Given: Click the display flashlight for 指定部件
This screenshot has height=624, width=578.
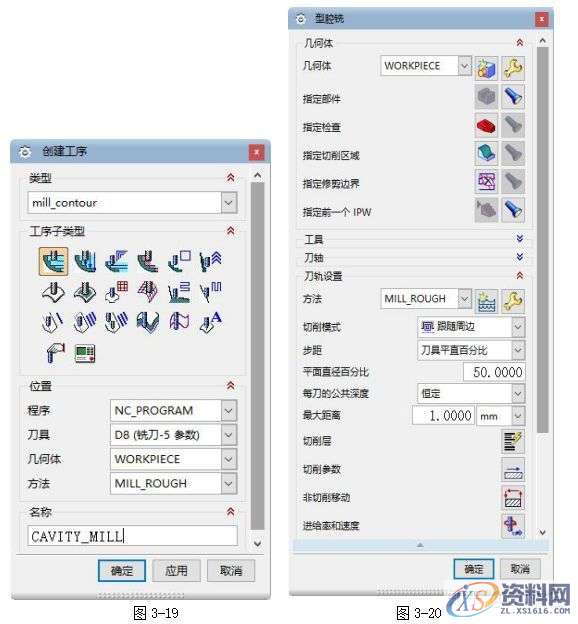Looking at the screenshot, I should click(513, 97).
